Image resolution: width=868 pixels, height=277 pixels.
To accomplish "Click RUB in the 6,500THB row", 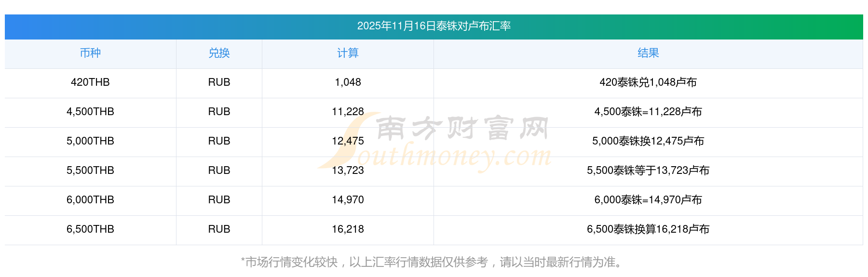I will 219,229.
